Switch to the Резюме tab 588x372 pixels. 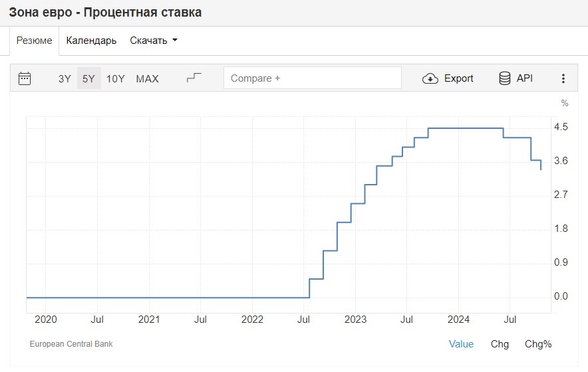coord(34,41)
